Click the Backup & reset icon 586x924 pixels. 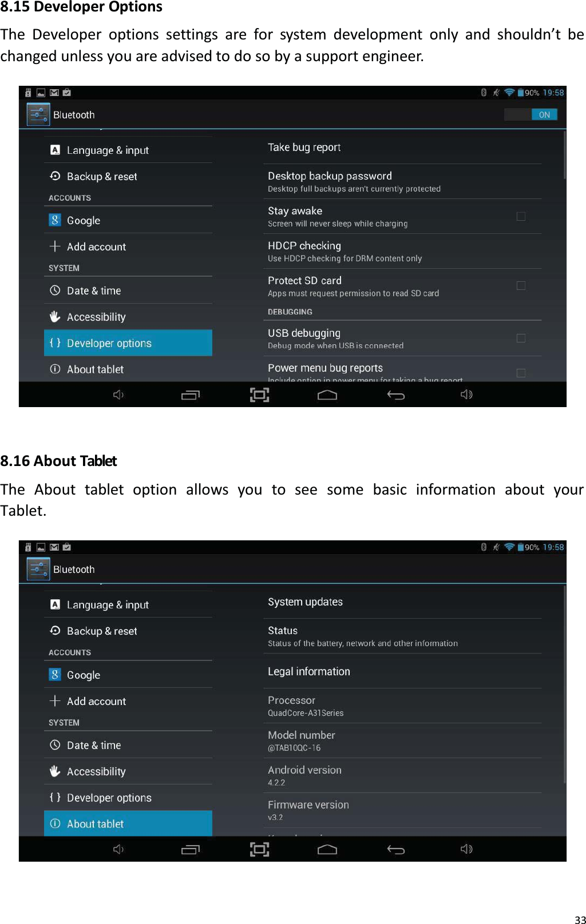pos(55,176)
